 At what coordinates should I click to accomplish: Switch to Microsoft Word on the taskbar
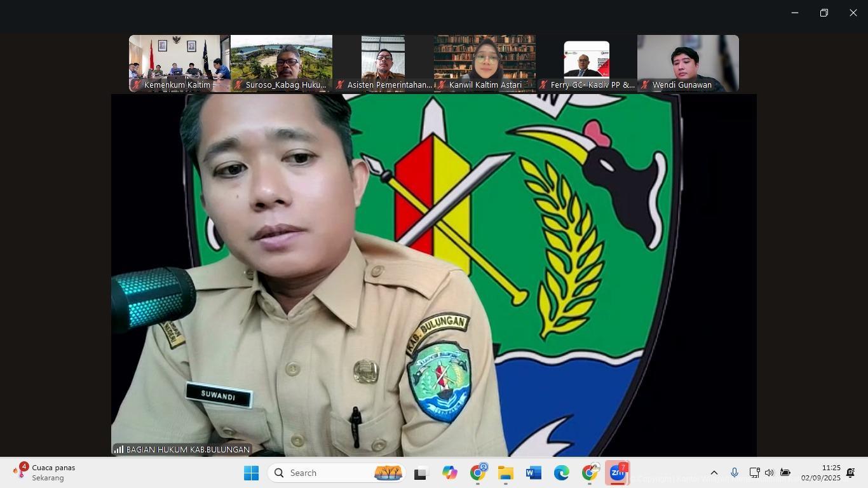point(534,473)
